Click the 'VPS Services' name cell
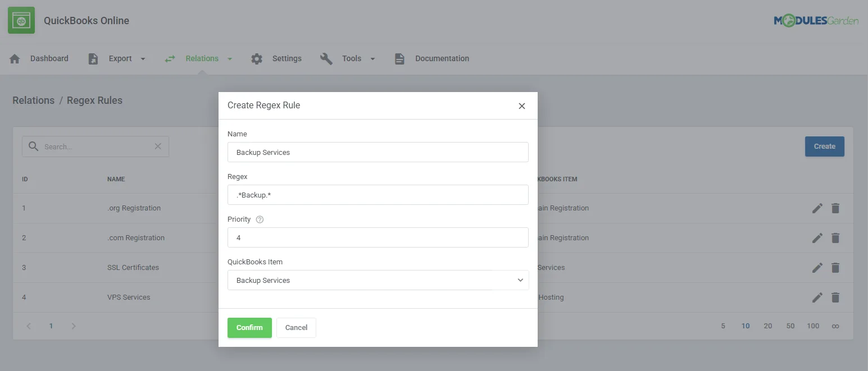 tap(129, 297)
